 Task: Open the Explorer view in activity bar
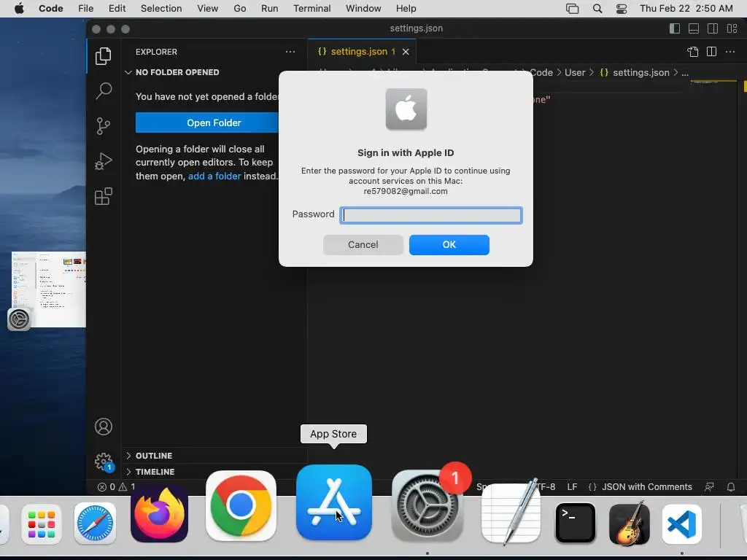104,56
